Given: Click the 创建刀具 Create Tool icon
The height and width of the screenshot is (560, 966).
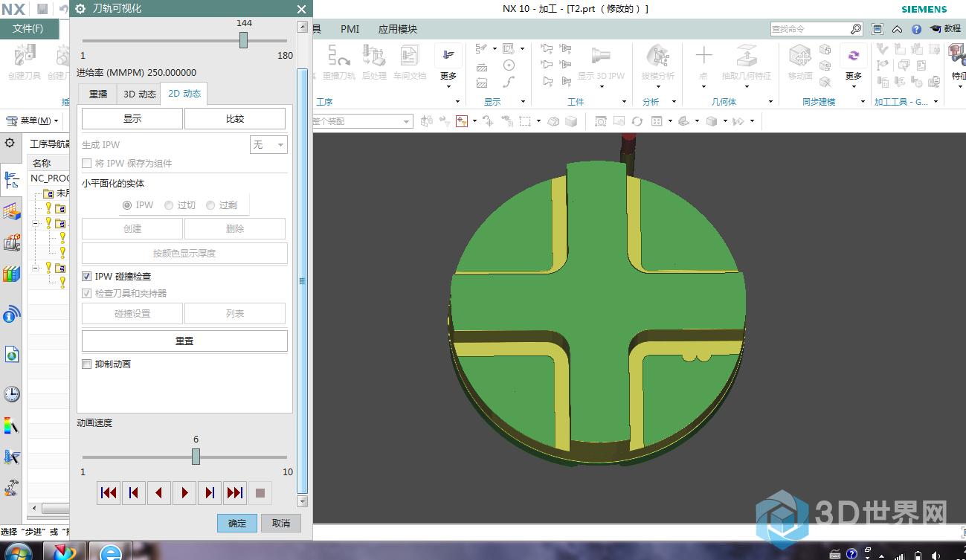Looking at the screenshot, I should (25, 62).
